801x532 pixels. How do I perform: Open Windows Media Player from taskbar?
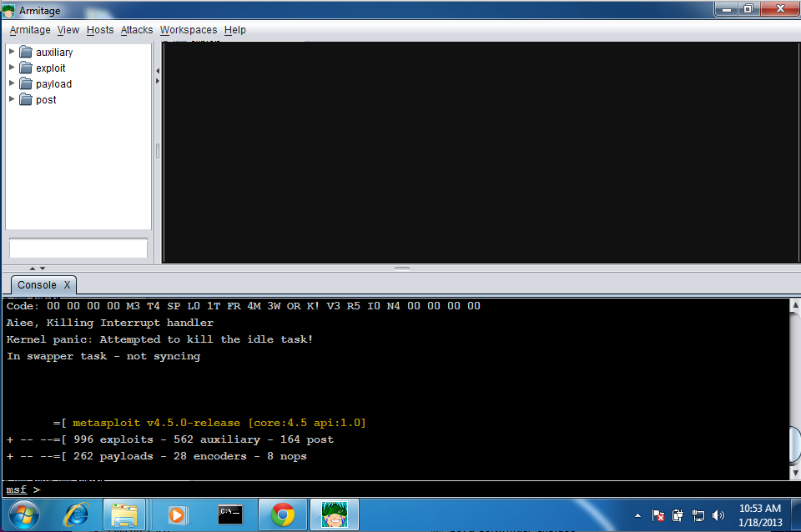pos(178,514)
